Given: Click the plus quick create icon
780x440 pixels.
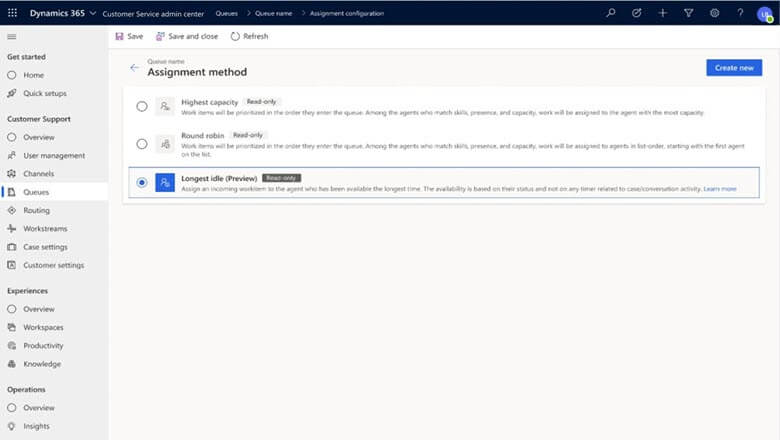Looking at the screenshot, I should 663,13.
